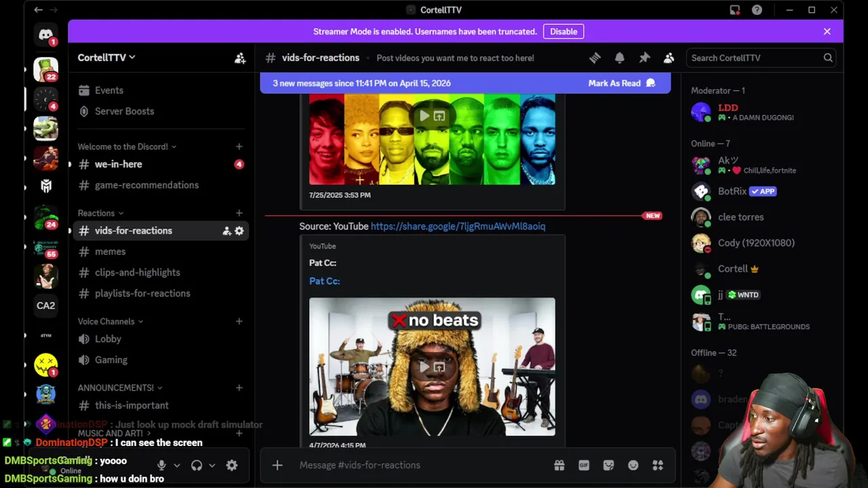Add channel to Voice Channels category
The image size is (868, 488).
[x=239, y=321]
